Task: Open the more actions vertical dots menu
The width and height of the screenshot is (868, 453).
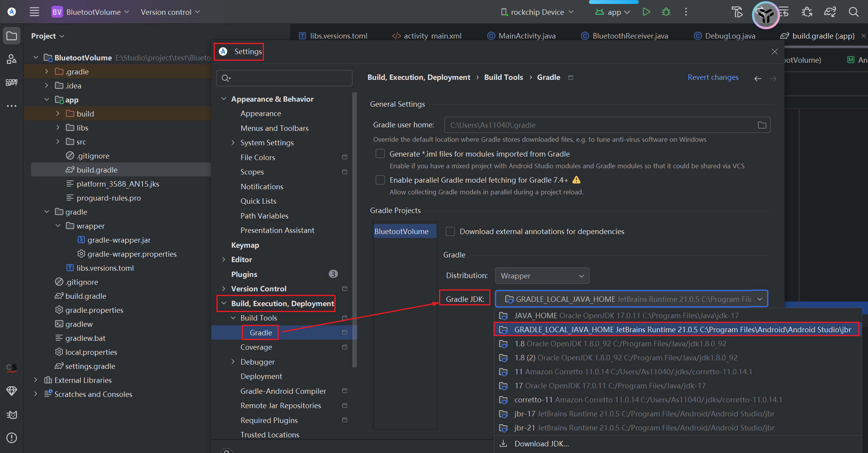Action: point(686,12)
